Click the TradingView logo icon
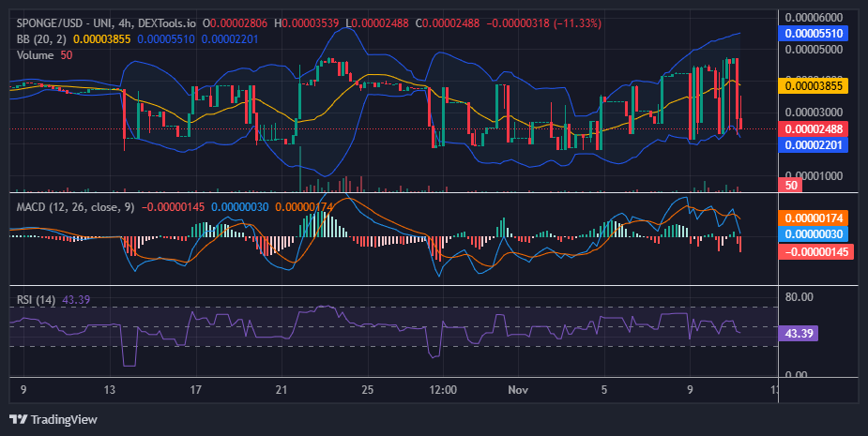This screenshot has height=436, width=868. (x=18, y=419)
